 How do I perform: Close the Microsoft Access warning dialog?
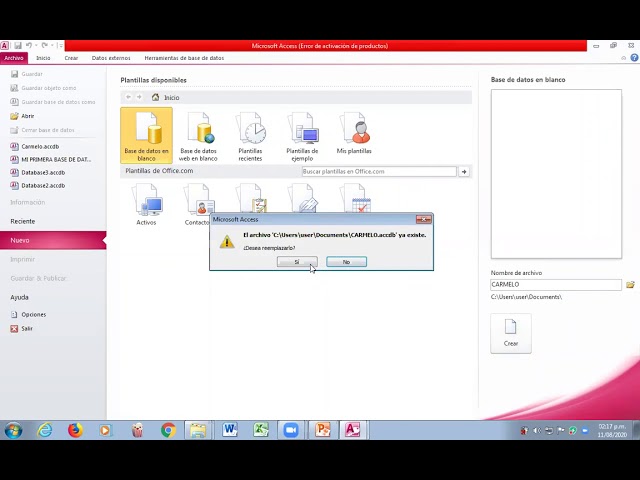pos(424,220)
